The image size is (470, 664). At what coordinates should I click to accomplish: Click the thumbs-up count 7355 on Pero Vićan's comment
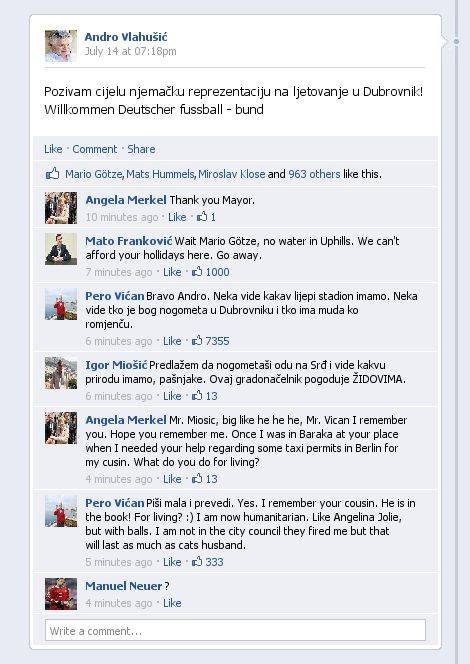point(210,341)
